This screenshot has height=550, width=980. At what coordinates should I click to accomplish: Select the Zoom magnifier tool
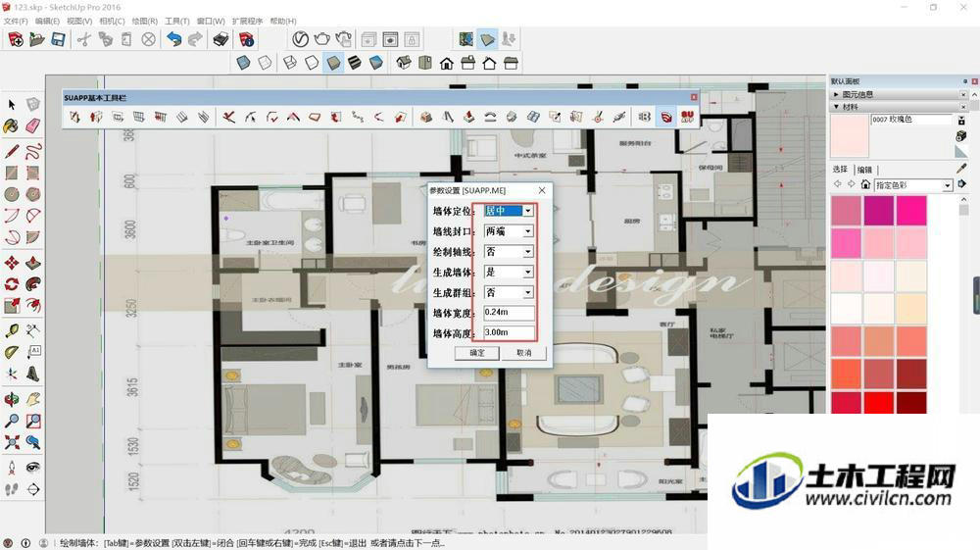[11, 421]
